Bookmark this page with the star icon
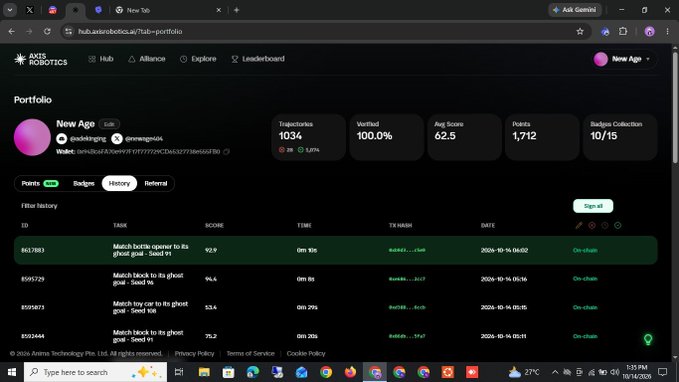Image resolution: width=679 pixels, height=382 pixels. [580, 32]
